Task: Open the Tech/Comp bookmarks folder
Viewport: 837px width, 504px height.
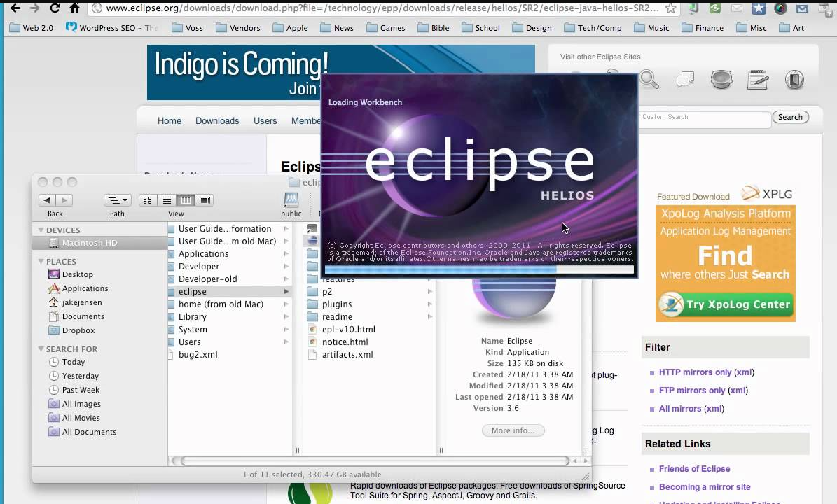Action: 593,28
